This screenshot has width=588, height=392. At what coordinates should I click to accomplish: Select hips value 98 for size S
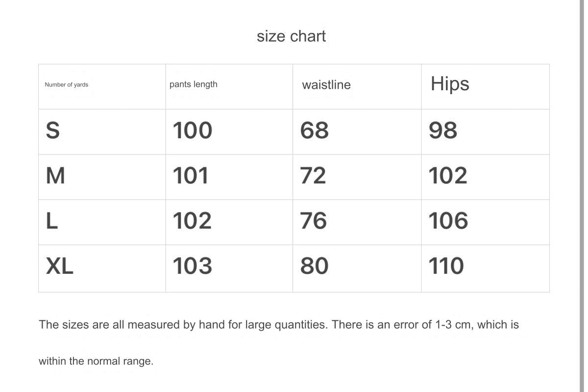(443, 131)
